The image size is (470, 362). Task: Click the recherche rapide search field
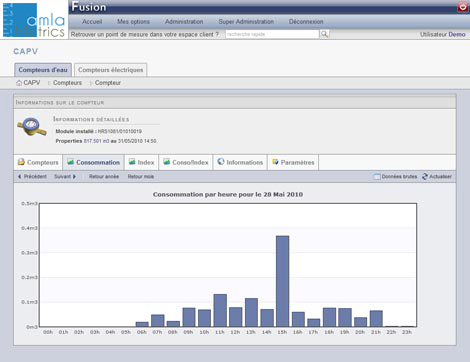click(272, 34)
